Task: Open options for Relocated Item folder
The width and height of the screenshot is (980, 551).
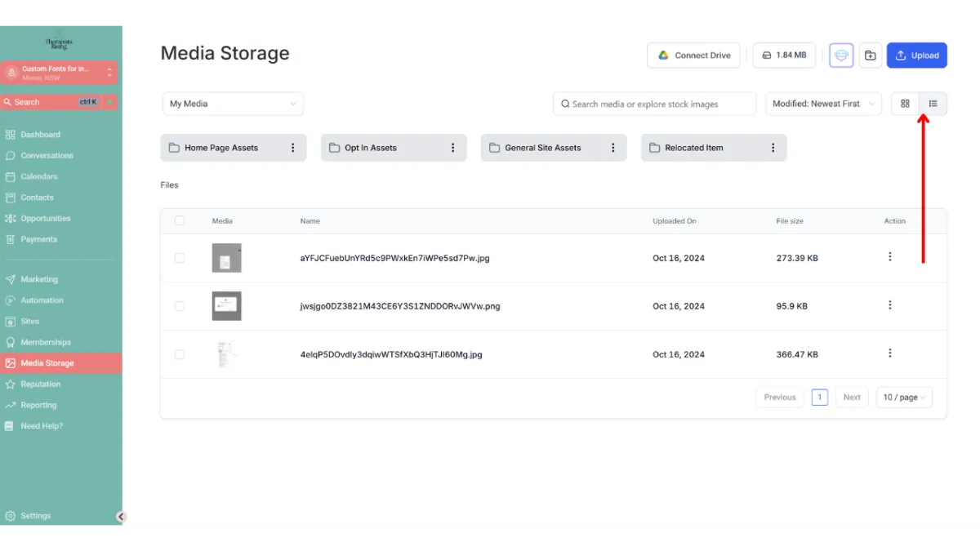Action: pyautogui.click(x=773, y=148)
